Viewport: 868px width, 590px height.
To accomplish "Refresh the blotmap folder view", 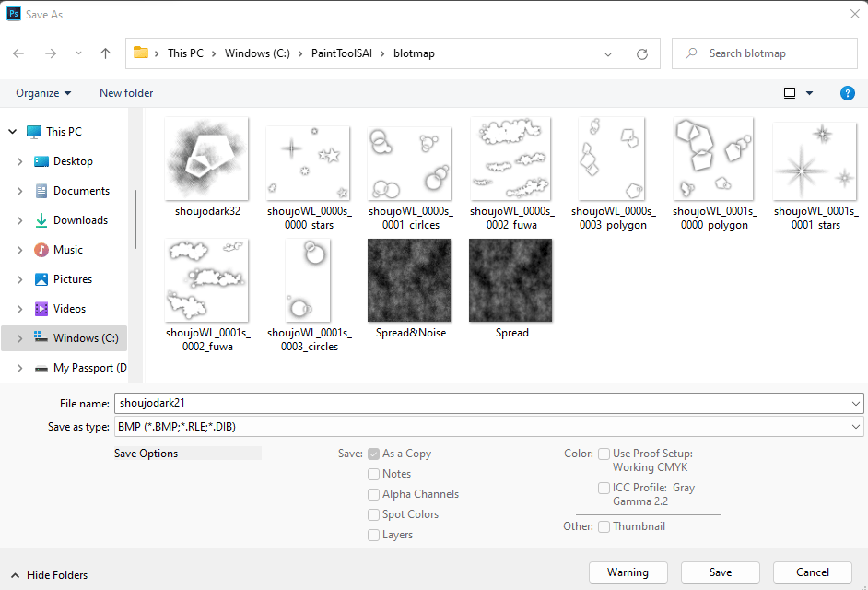I will [x=642, y=53].
